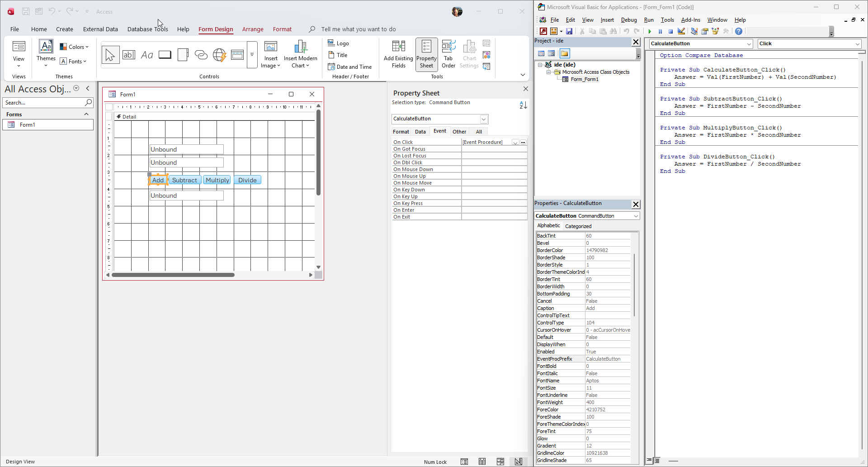The height and width of the screenshot is (467, 868).
Task: Click the VBA Save toolbar icon
Action: [x=569, y=31]
